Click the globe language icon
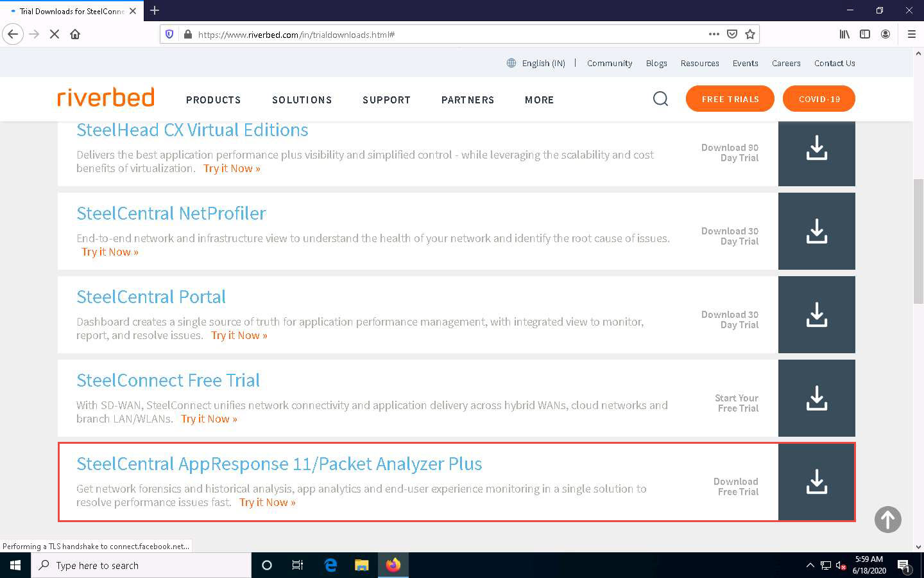Image resolution: width=924 pixels, height=578 pixels. pyautogui.click(x=511, y=63)
